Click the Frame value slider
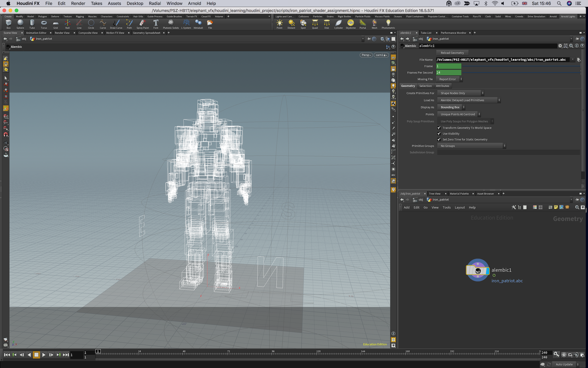 pos(521,66)
